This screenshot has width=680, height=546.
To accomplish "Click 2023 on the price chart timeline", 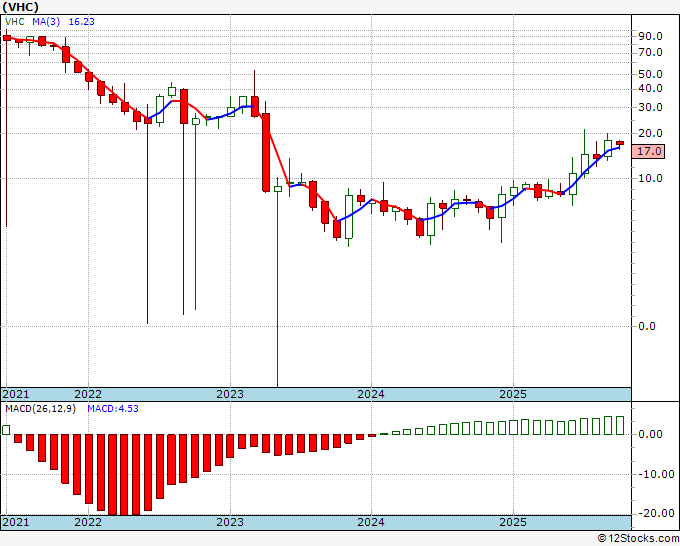I will (x=230, y=394).
